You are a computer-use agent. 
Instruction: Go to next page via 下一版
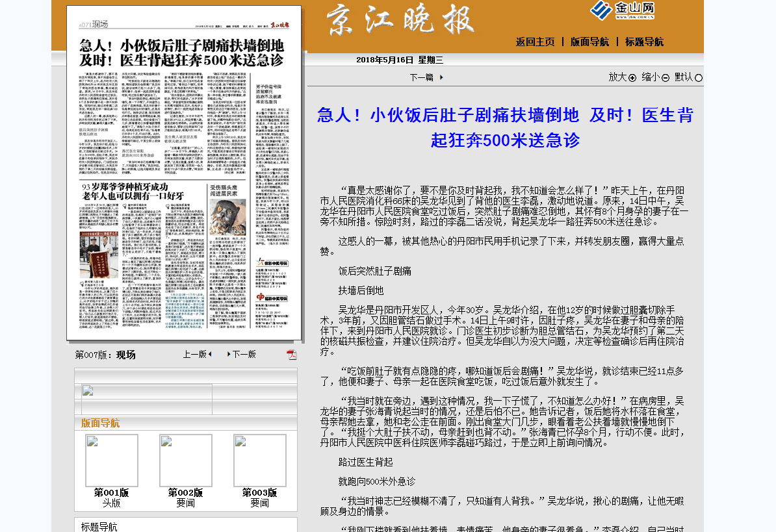(241, 355)
